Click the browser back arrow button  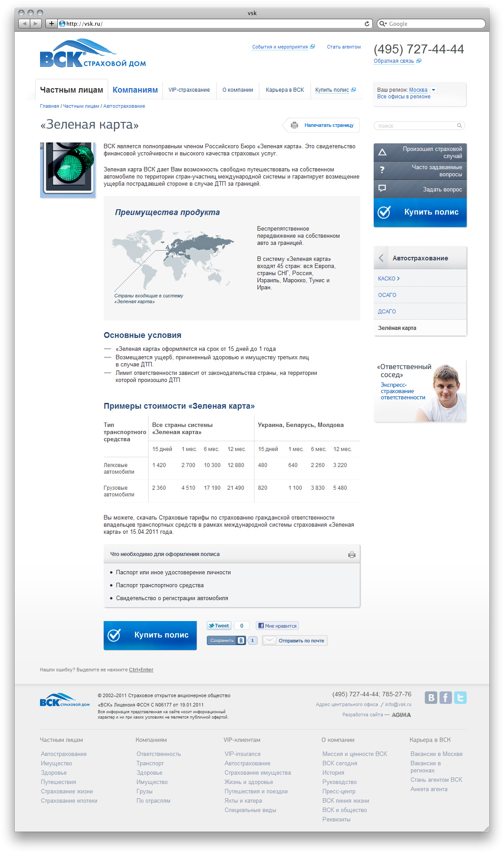24,24
